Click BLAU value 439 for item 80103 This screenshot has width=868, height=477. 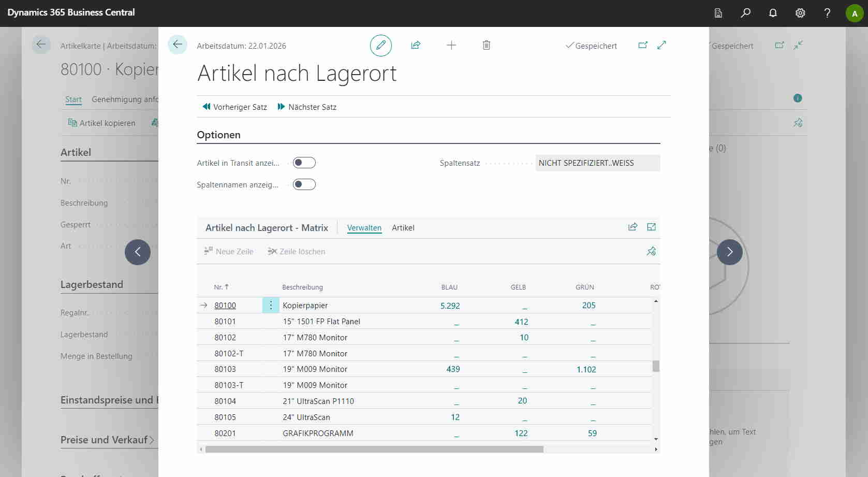pos(453,369)
